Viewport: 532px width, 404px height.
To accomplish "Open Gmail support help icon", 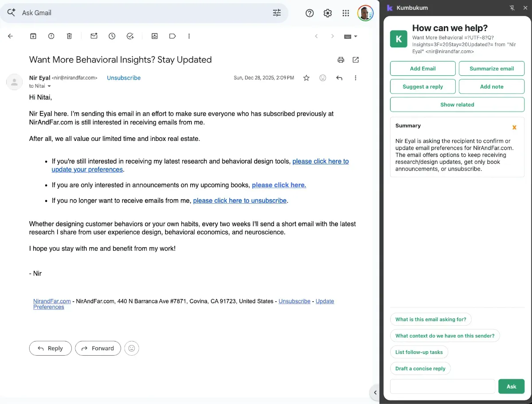I will pos(310,13).
